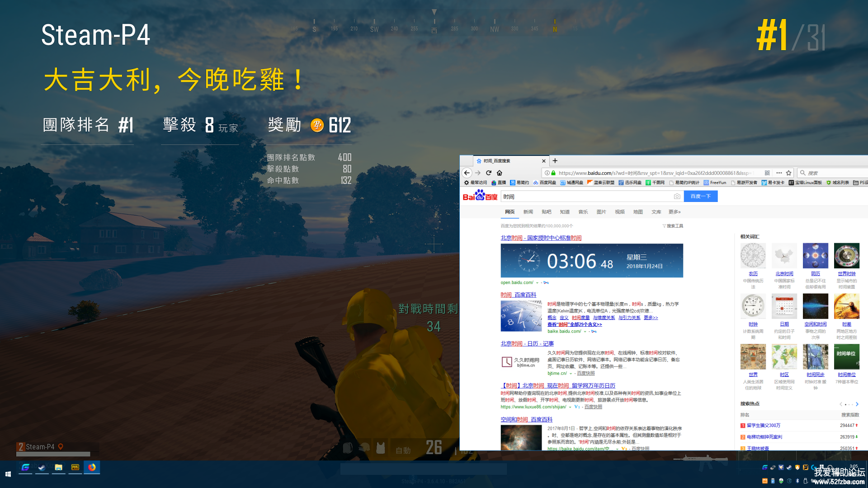The width and height of the screenshot is (868, 488).
Task: Open the FreeYun bookmark
Action: 715,183
